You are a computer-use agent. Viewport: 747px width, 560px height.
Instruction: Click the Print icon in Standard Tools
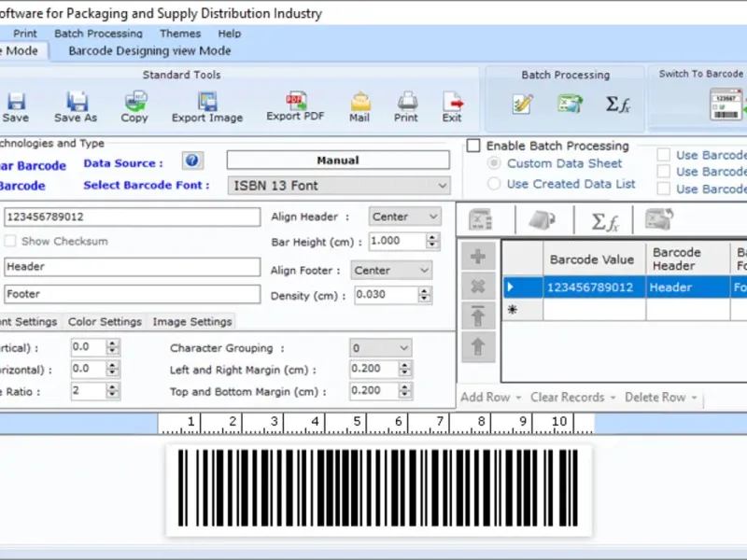406,103
